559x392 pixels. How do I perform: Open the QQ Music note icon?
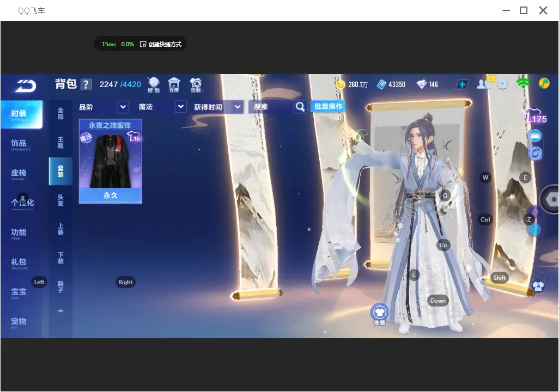coord(544,83)
